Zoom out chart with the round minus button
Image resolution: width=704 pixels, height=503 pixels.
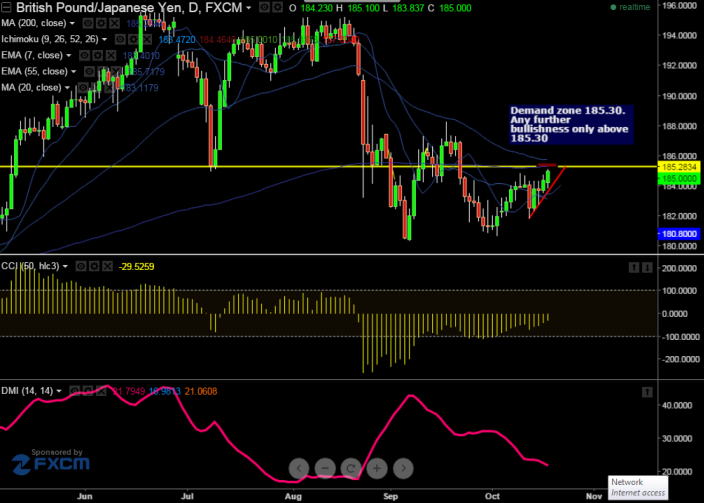click(325, 468)
